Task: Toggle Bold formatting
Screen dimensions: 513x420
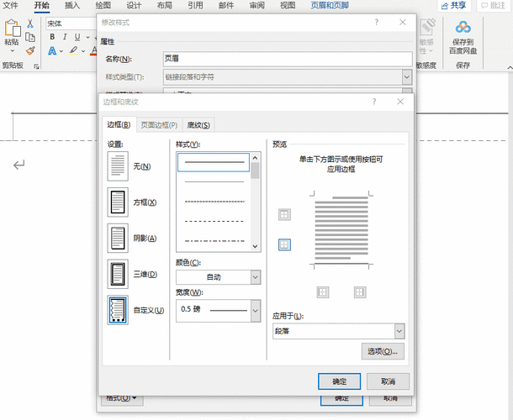Action: (52, 37)
